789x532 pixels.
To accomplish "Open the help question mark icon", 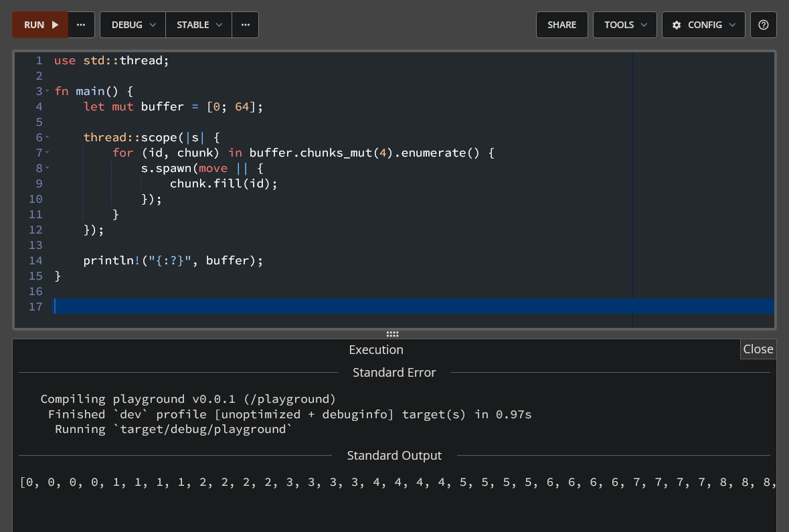I will [x=763, y=25].
